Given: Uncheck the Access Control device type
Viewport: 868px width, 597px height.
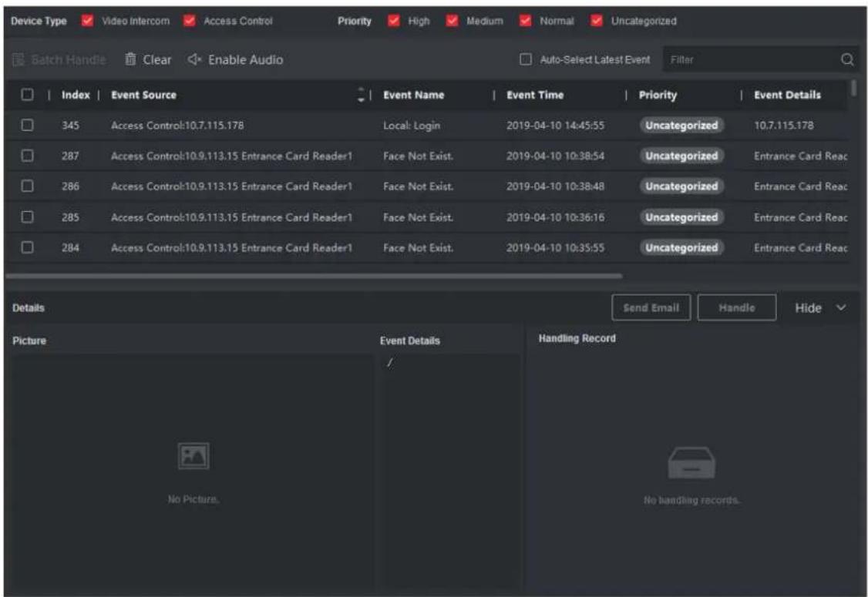Looking at the screenshot, I should tap(190, 21).
